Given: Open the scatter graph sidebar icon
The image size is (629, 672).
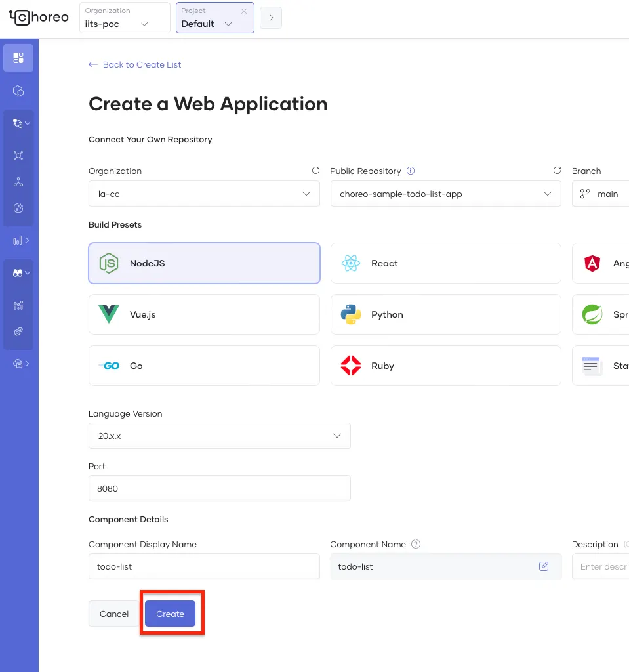Looking at the screenshot, I should 18,305.
